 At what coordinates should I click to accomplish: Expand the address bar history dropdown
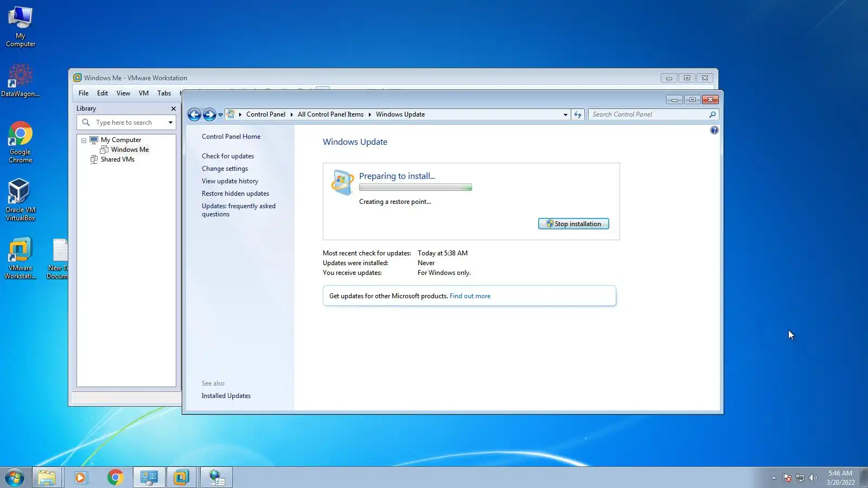(x=565, y=114)
